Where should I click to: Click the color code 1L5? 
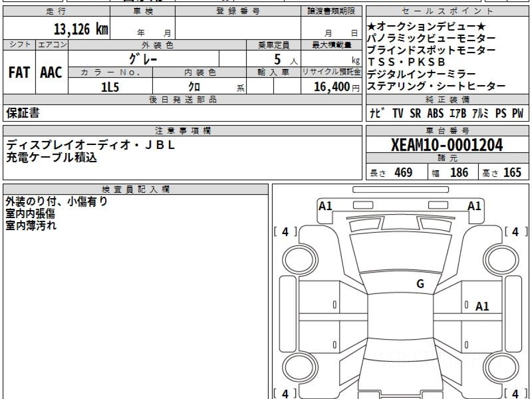110,87
